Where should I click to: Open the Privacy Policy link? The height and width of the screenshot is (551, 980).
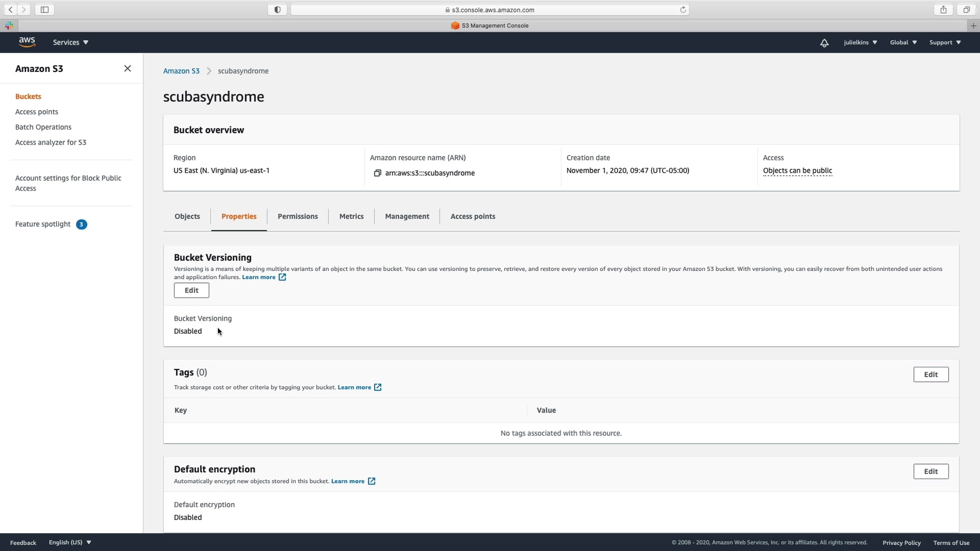pos(901,543)
